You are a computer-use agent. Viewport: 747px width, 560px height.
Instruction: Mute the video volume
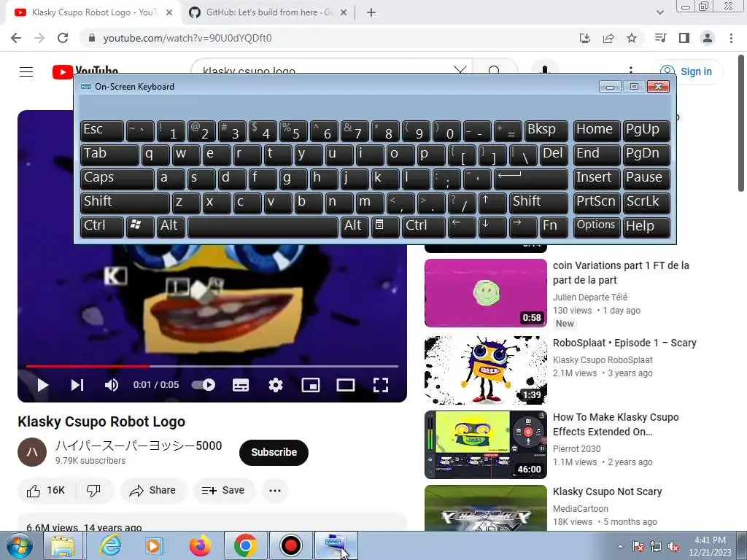[x=112, y=385]
